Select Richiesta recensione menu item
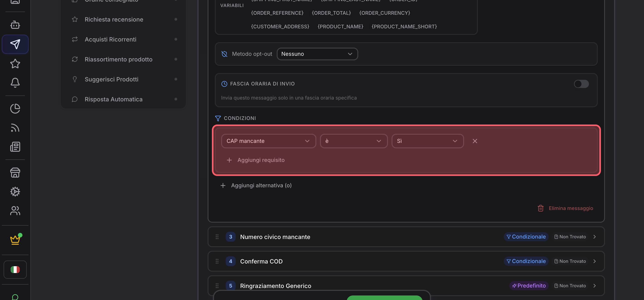The width and height of the screenshot is (644, 300). [x=123, y=19]
